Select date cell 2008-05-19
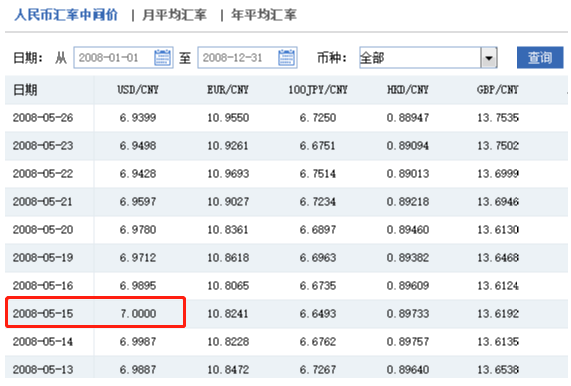Image resolution: width=571 pixels, height=386 pixels. click(x=43, y=258)
